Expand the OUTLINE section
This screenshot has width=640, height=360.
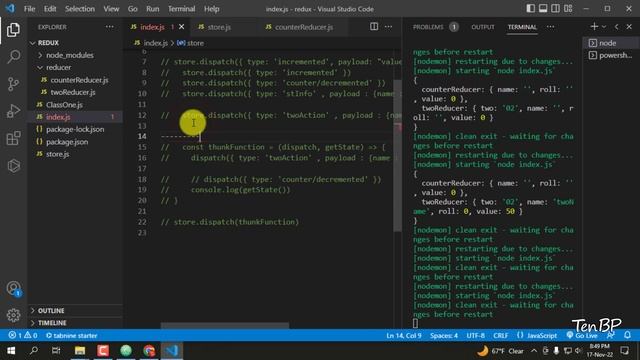(76, 311)
